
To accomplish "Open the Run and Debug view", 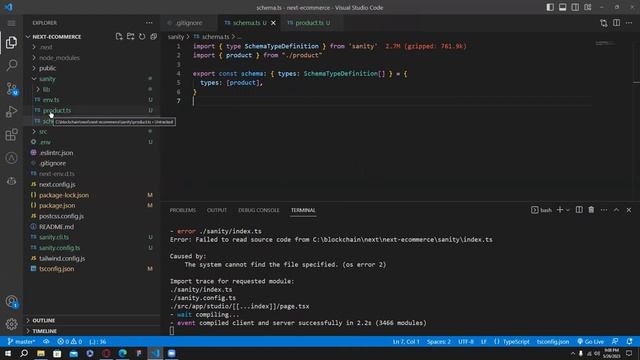I will tap(11, 111).
